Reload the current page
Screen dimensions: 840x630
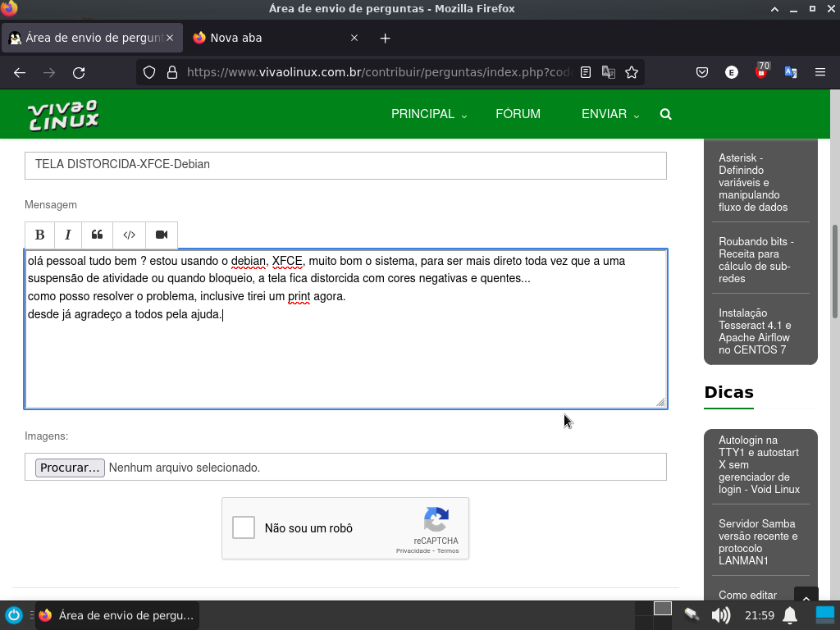click(79, 72)
